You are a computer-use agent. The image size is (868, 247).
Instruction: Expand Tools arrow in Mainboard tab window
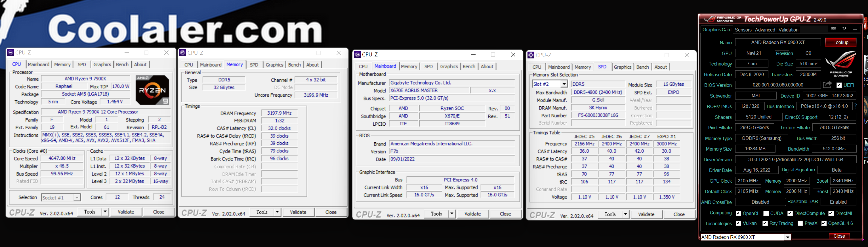coord(452,214)
